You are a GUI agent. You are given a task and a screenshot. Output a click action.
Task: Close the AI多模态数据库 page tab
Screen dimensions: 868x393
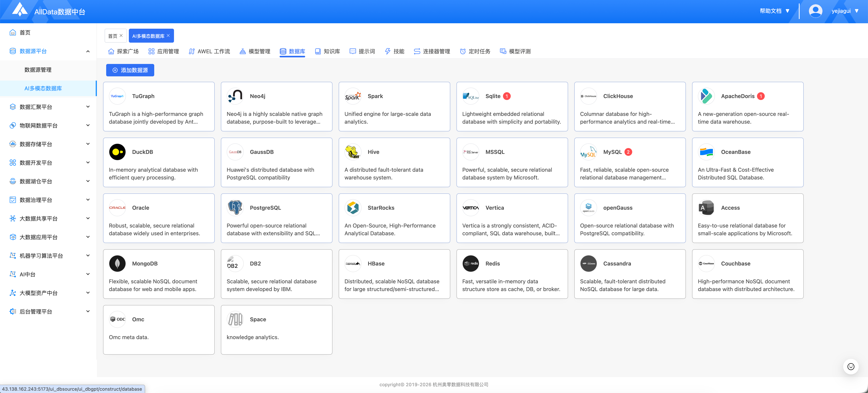(x=168, y=35)
